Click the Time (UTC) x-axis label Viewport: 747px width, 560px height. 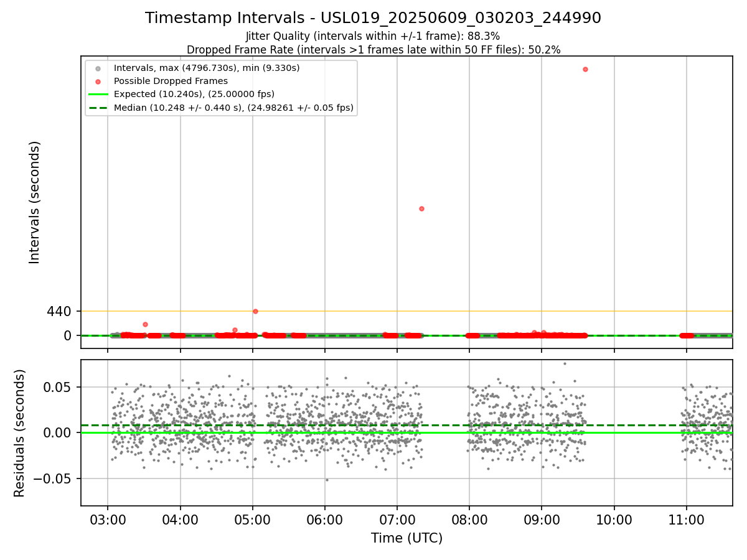(407, 538)
